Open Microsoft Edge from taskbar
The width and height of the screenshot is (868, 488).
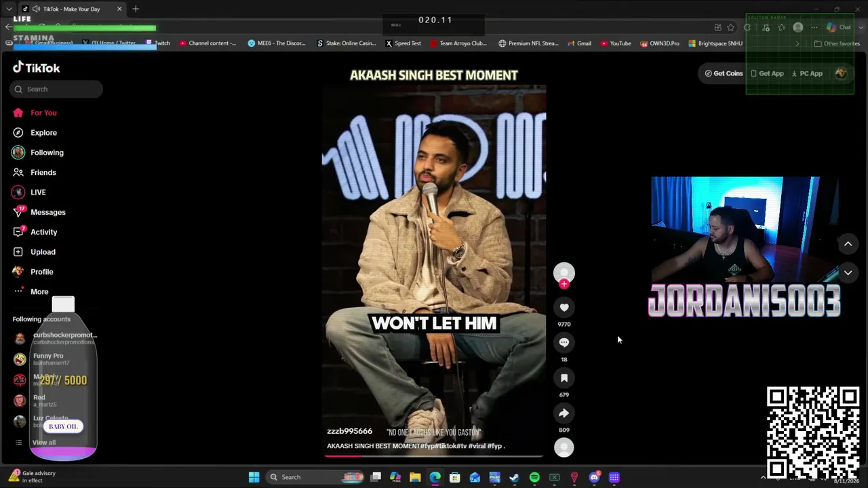coord(435,477)
